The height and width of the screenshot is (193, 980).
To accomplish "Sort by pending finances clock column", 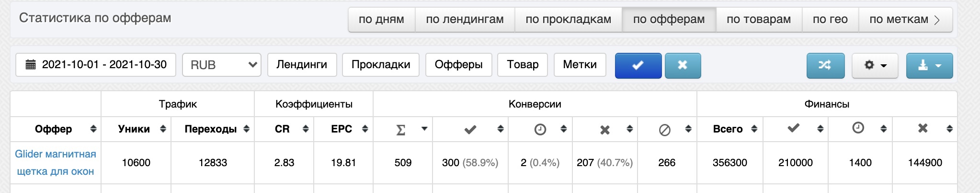I will [x=860, y=129].
